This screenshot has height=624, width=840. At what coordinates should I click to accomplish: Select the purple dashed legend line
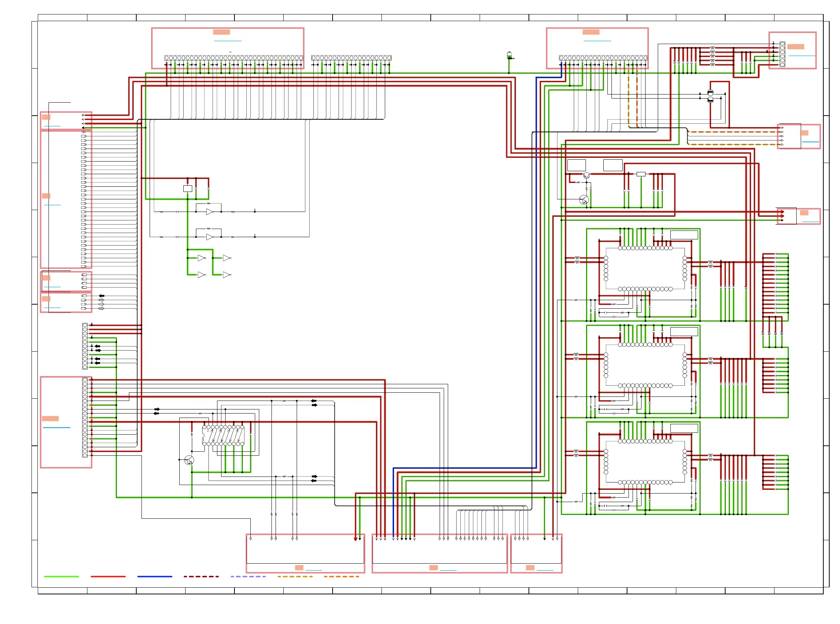point(248,577)
